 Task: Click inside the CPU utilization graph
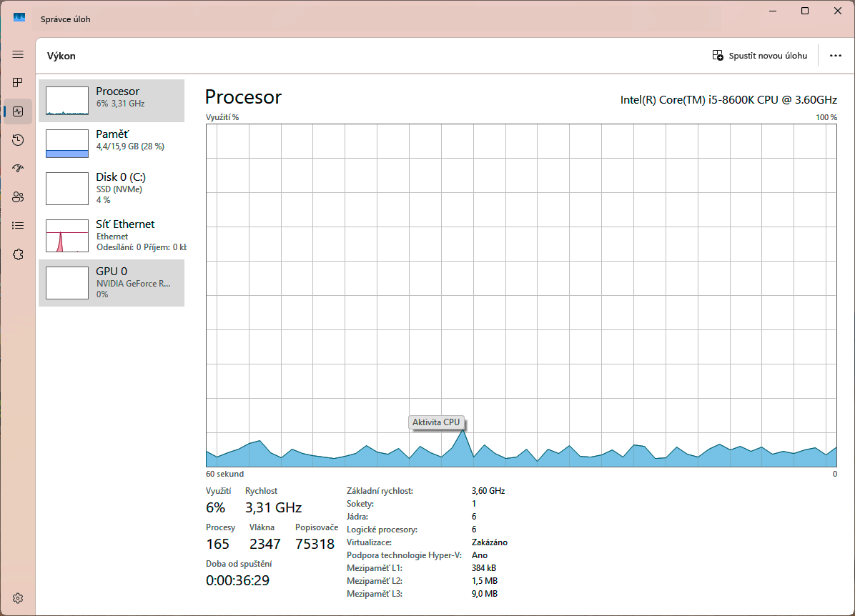[521, 286]
